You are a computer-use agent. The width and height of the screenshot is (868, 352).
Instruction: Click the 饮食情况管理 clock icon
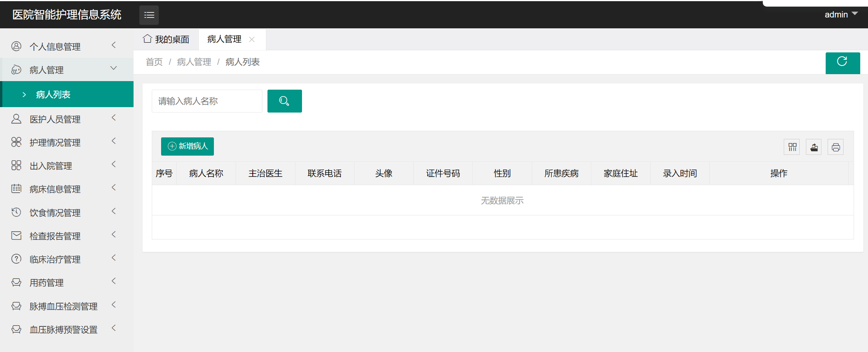point(16,212)
